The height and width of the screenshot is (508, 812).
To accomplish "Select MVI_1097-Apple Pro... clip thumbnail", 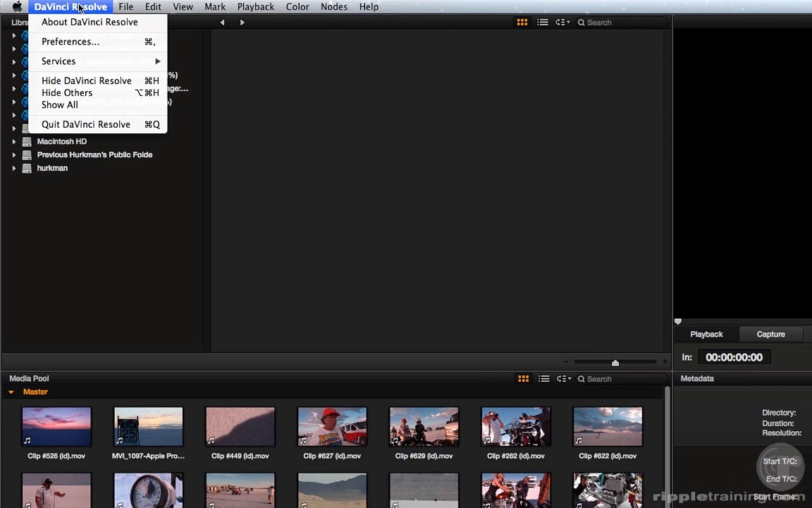I will pos(148,427).
